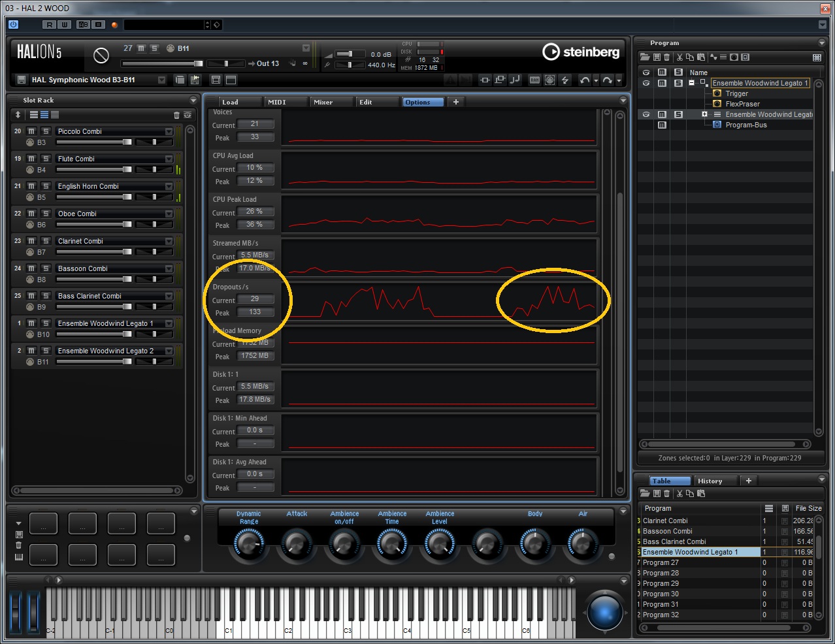Click the Trigger MIDI module icon in tree
The image size is (835, 644).
coord(717,93)
